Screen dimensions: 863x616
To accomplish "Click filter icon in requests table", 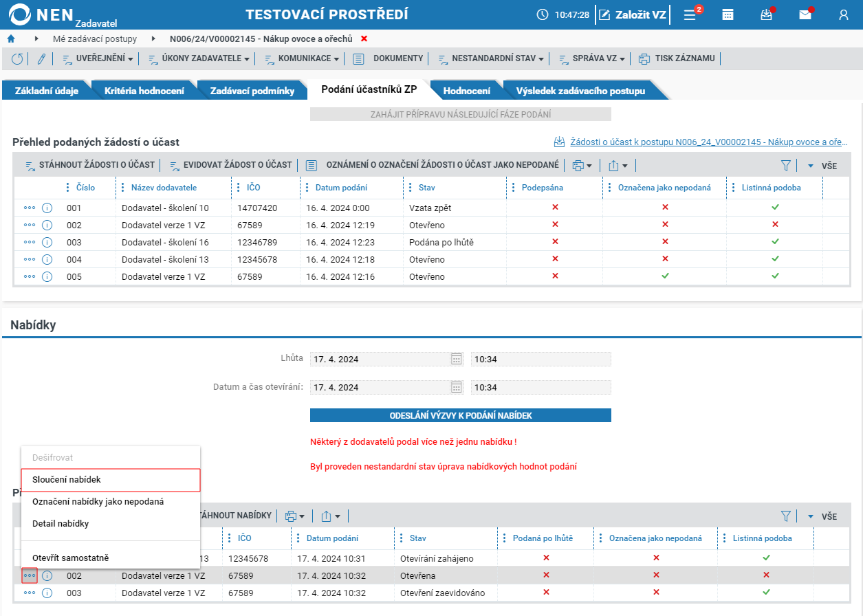I will tap(786, 166).
